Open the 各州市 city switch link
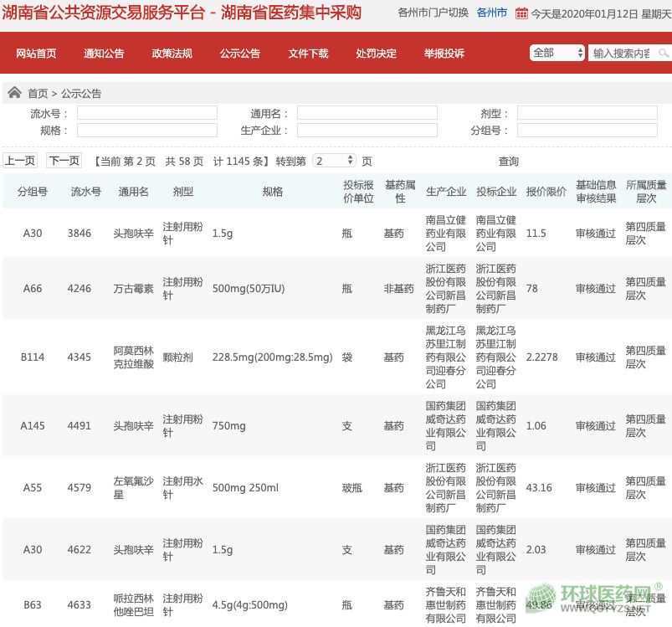Viewport: 672px width, 627px height. pyautogui.click(x=491, y=13)
